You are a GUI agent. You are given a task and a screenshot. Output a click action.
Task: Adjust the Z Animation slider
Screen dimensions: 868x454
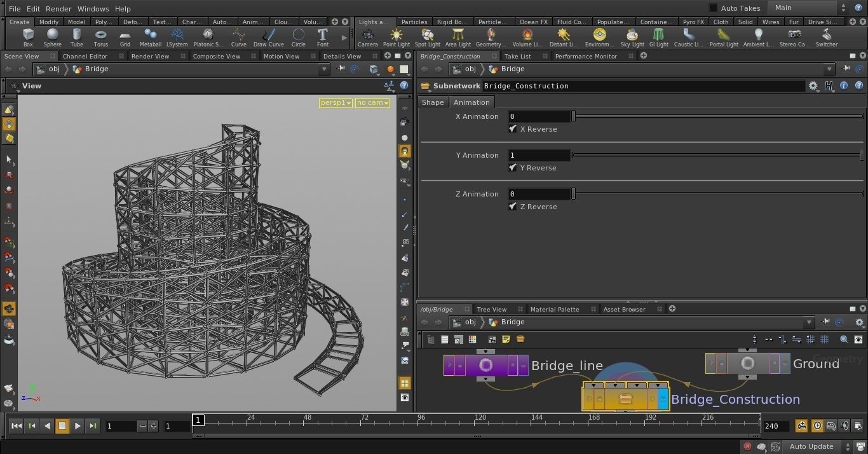coord(717,194)
